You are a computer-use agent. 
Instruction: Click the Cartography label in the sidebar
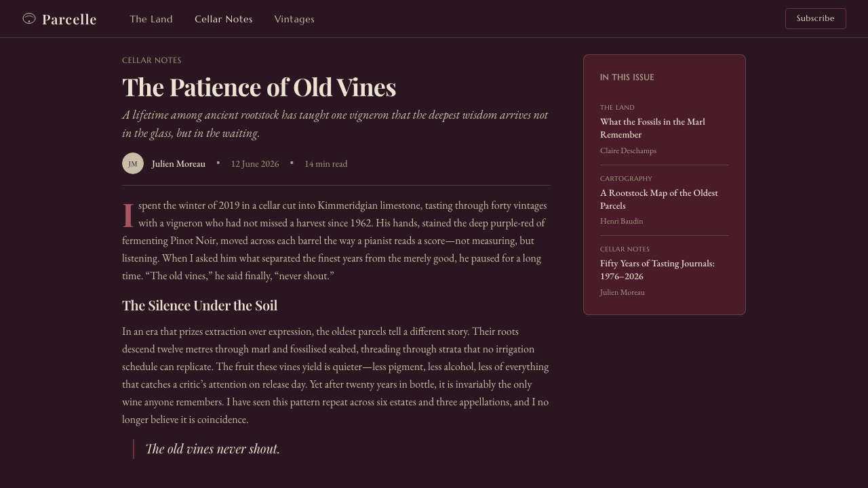tap(626, 178)
